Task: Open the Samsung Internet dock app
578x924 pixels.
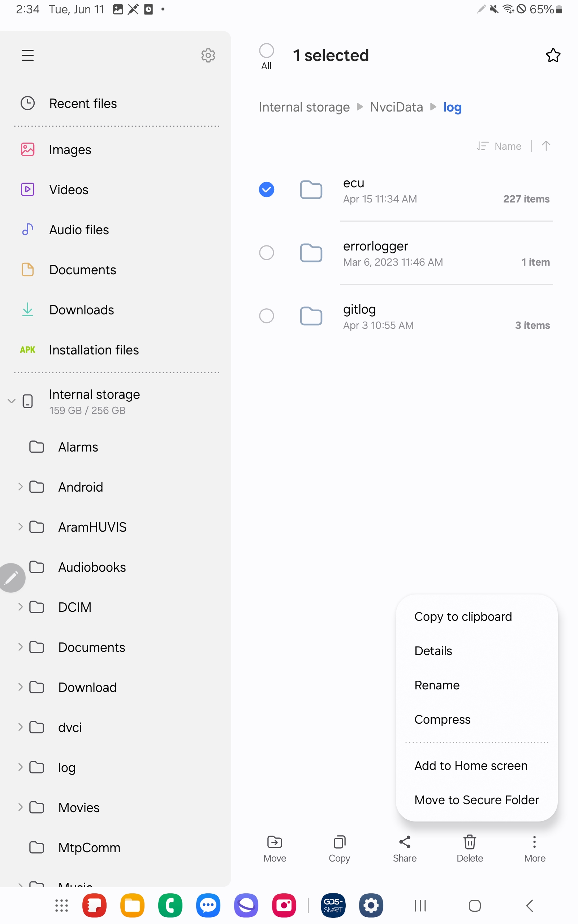Action: 246,905
